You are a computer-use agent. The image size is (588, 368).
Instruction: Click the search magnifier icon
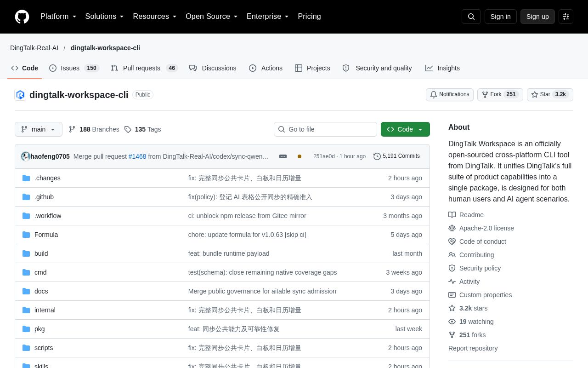(471, 17)
